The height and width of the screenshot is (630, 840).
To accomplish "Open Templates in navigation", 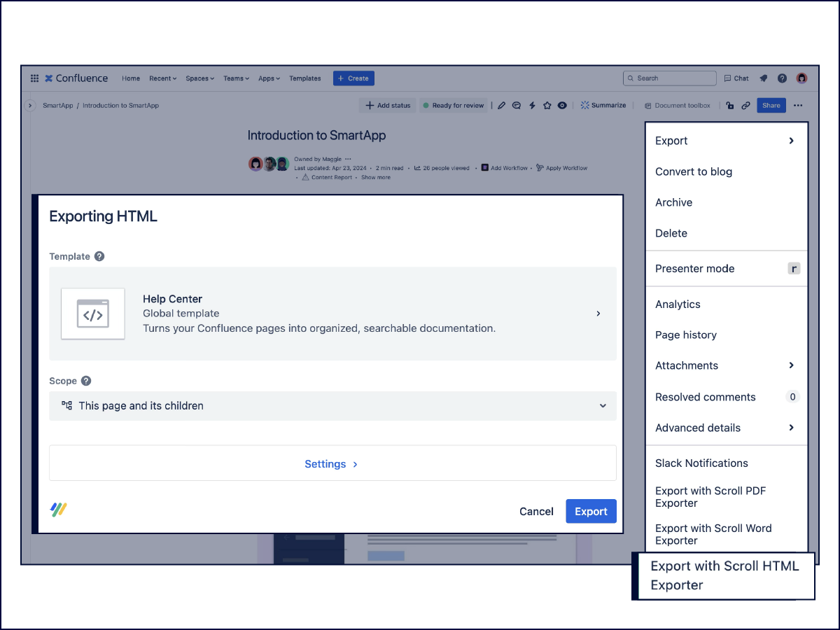I will pyautogui.click(x=305, y=78).
